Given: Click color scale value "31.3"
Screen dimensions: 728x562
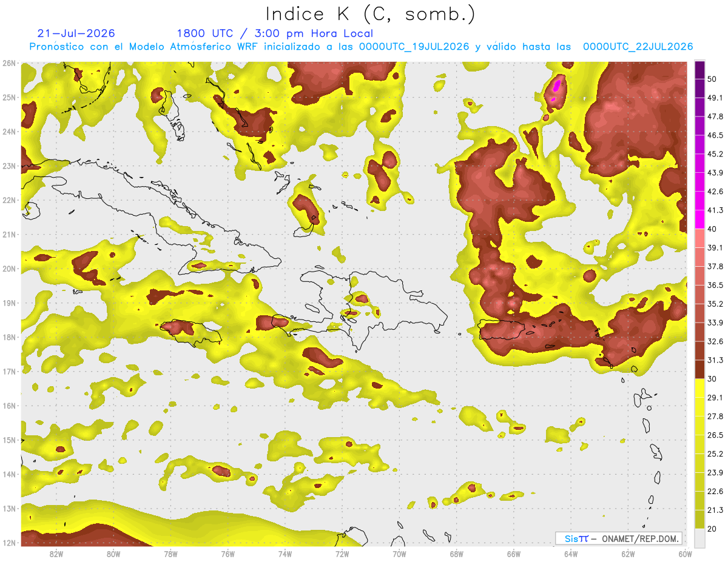Looking at the screenshot, I should [715, 360].
